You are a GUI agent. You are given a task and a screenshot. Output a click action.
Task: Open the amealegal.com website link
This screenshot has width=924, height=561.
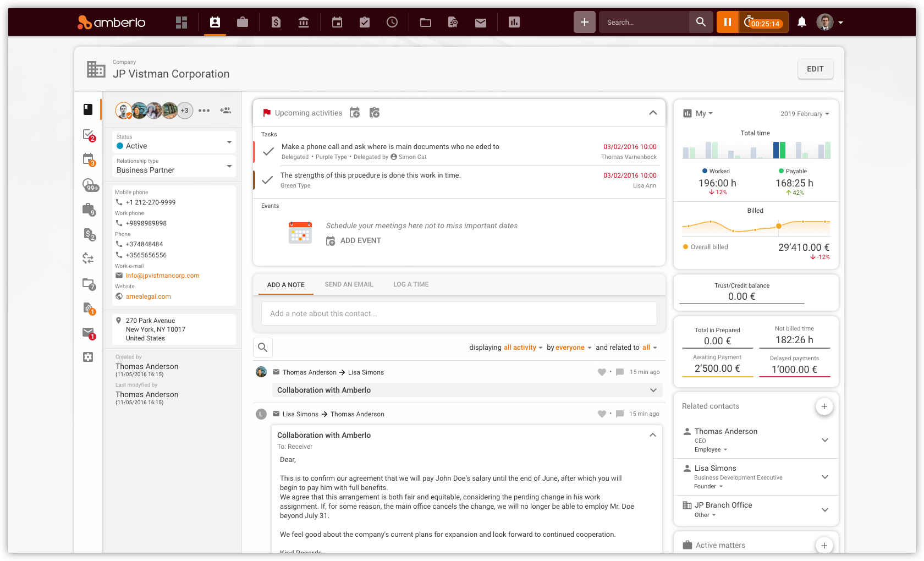tap(148, 296)
